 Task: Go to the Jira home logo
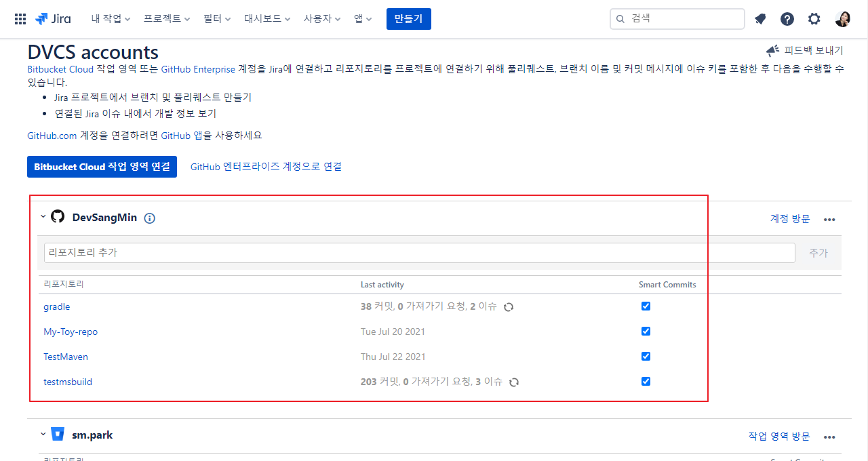[53, 19]
